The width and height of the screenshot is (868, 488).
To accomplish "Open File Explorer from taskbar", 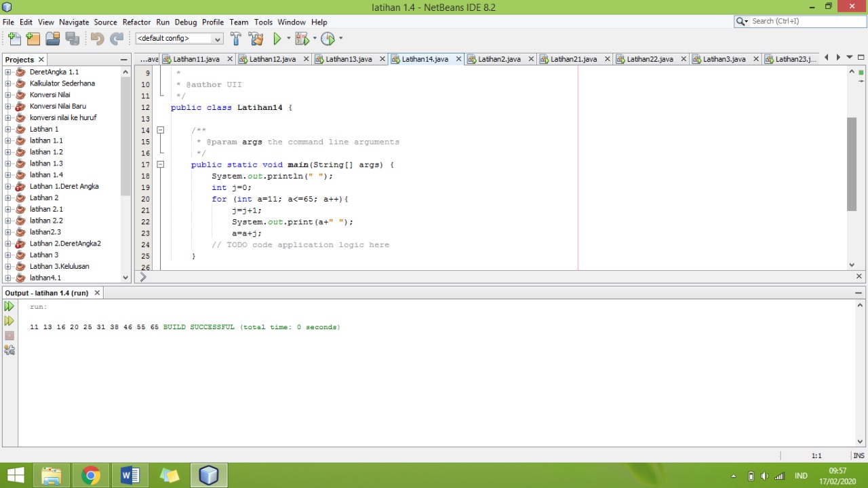I will point(52,475).
